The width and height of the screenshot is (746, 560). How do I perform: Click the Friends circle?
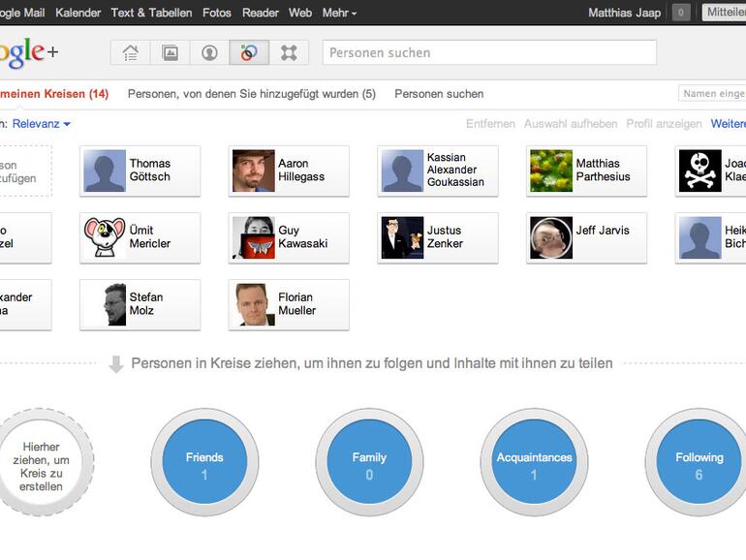pos(204,462)
